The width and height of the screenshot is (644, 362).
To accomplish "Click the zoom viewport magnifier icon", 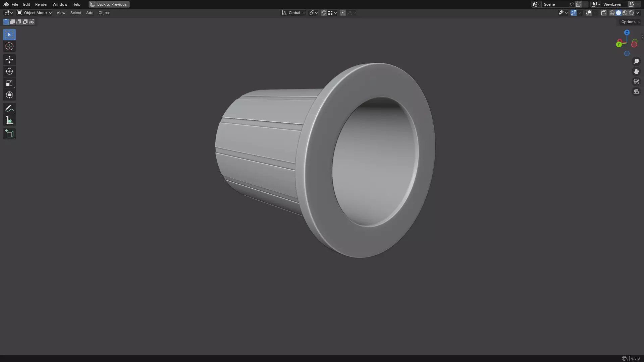I will click(x=636, y=61).
